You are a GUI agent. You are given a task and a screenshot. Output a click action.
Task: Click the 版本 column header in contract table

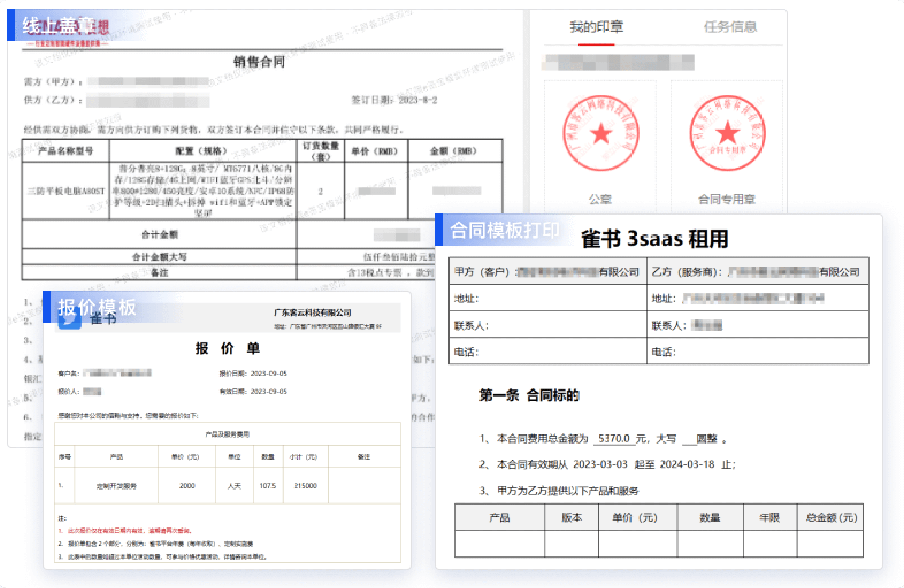click(571, 517)
